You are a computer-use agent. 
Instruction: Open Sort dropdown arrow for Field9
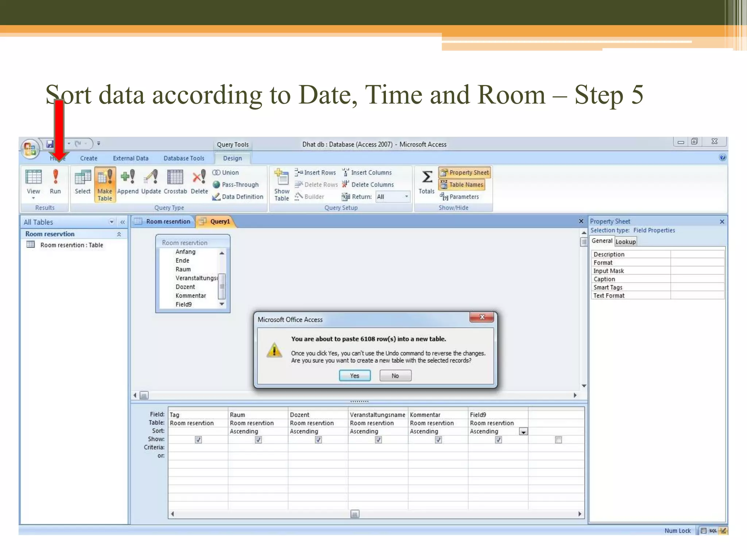coord(523,432)
